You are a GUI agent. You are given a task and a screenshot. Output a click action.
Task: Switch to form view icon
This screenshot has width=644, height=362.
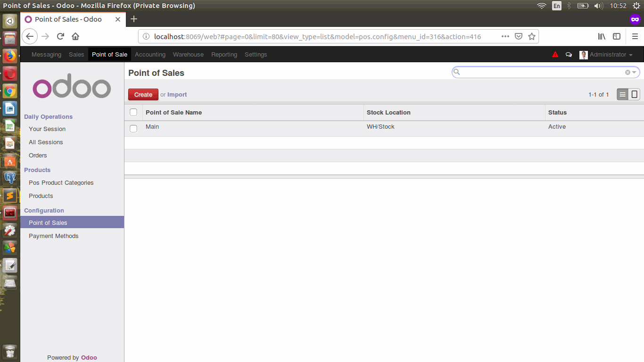point(635,95)
